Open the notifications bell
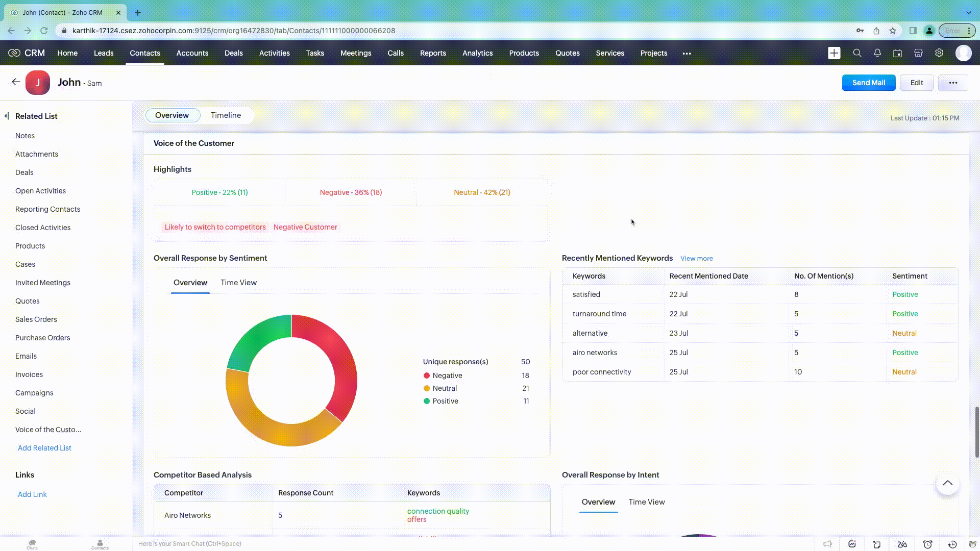 pyautogui.click(x=877, y=53)
